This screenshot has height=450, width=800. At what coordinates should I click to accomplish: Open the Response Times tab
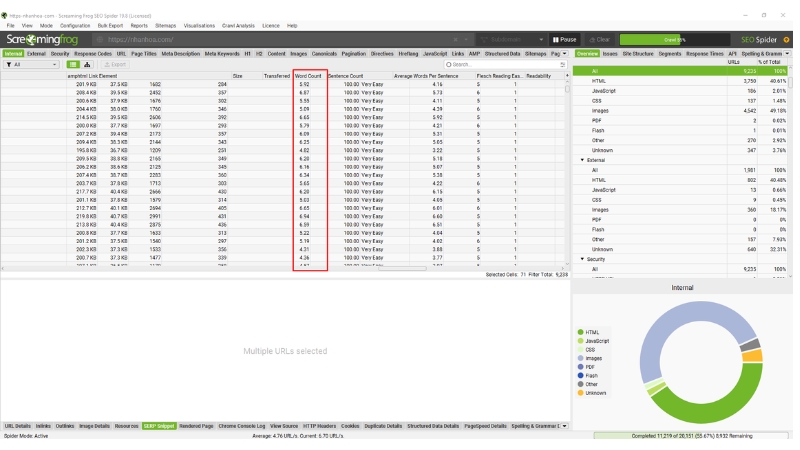click(705, 54)
